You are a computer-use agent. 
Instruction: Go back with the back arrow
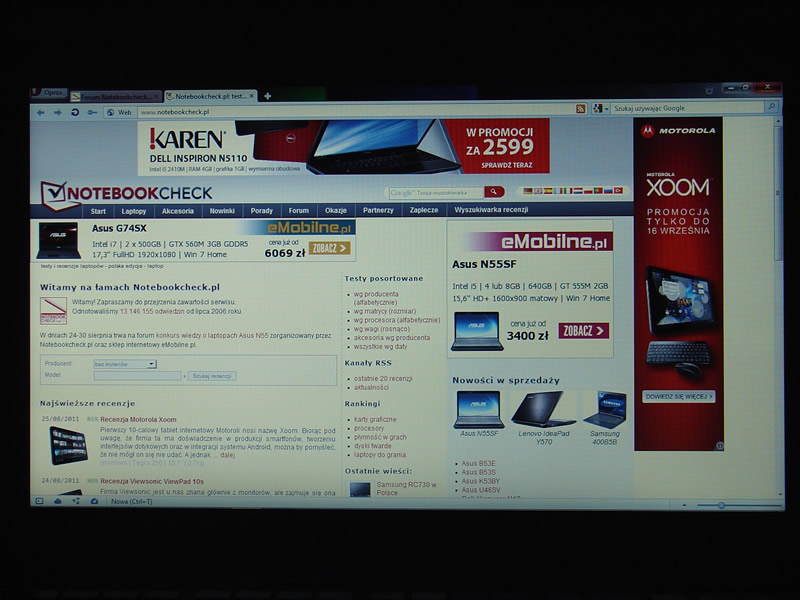[41, 112]
